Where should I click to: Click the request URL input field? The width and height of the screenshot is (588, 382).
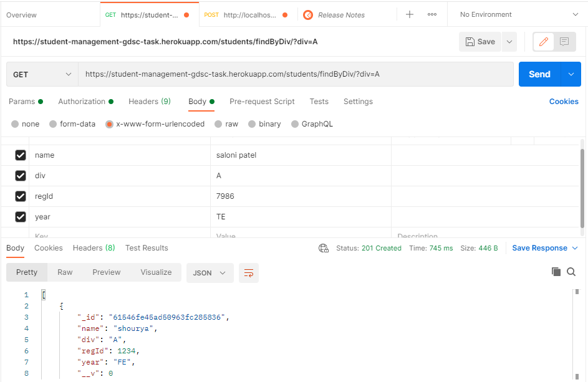(x=296, y=74)
